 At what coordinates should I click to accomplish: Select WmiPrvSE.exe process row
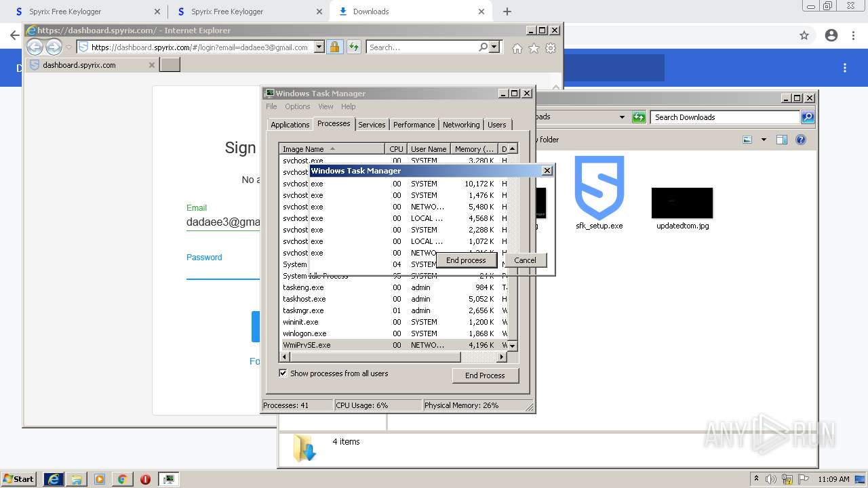tap(393, 345)
